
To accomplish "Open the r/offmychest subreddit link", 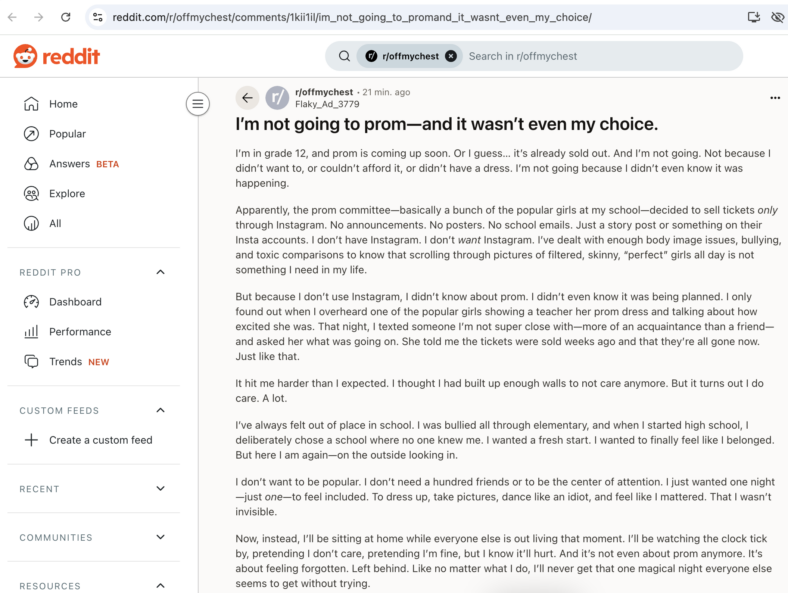I will (x=324, y=92).
